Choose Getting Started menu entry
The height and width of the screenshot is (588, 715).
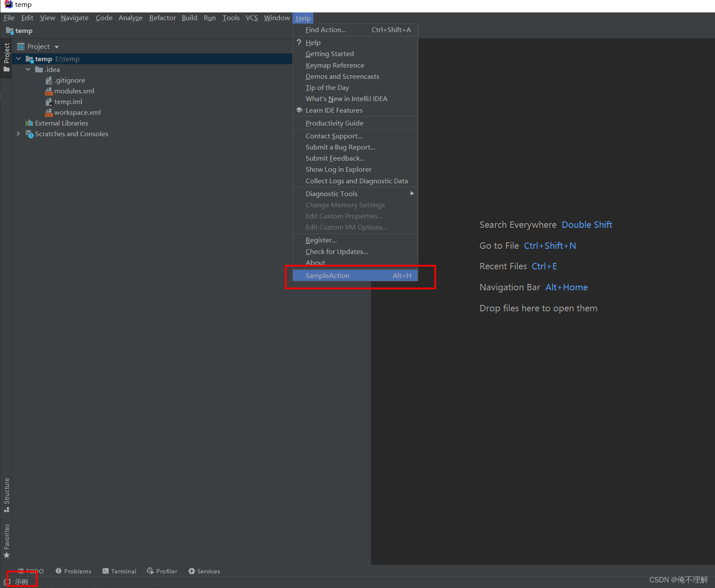(x=355, y=54)
